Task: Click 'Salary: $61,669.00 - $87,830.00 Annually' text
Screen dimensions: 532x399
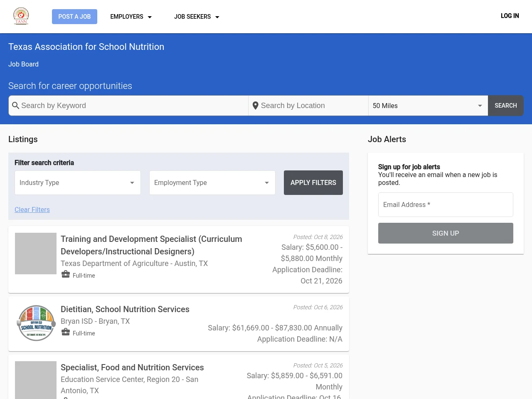Action: tap(275, 328)
